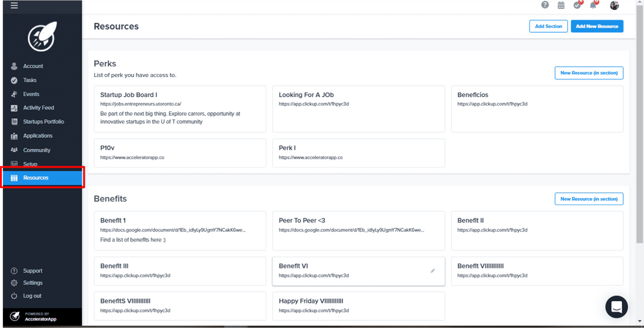This screenshot has height=328, width=644.
Task: Open help question mark icon
Action: pos(545,5)
